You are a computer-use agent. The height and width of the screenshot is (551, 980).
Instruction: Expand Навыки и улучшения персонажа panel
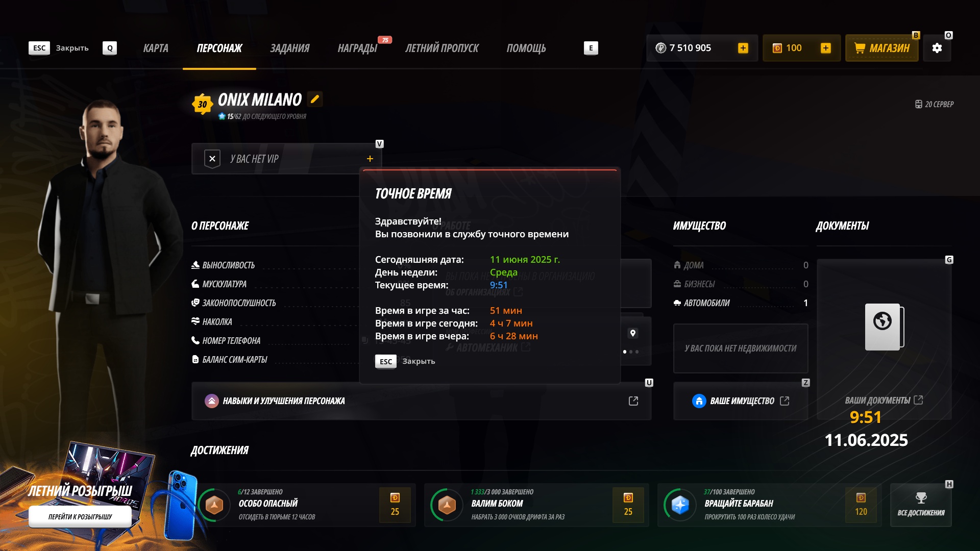click(421, 401)
